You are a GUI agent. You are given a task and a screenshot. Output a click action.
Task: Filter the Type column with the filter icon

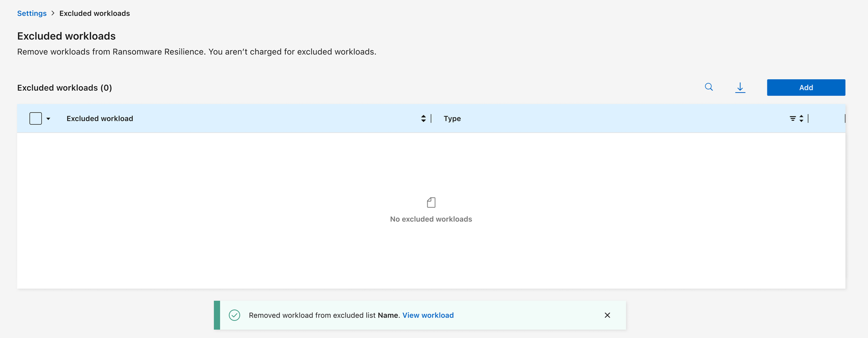(x=792, y=119)
